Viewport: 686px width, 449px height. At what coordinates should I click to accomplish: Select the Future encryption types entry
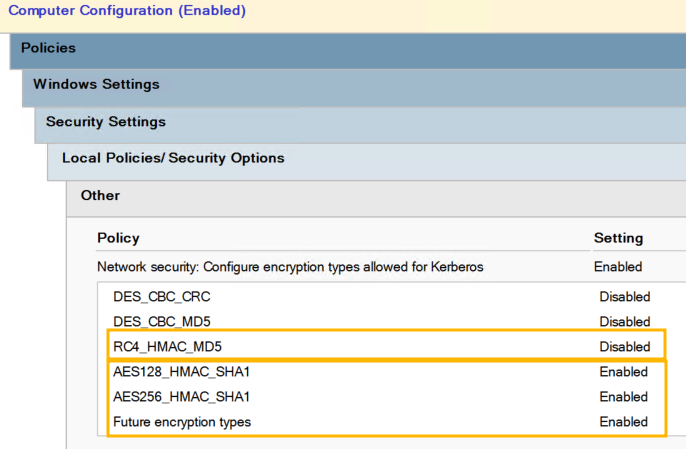(x=182, y=422)
